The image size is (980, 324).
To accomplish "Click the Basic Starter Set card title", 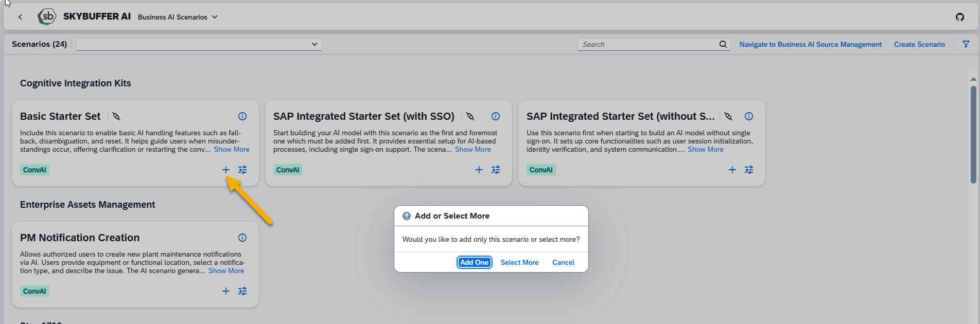I will pyautogui.click(x=60, y=116).
